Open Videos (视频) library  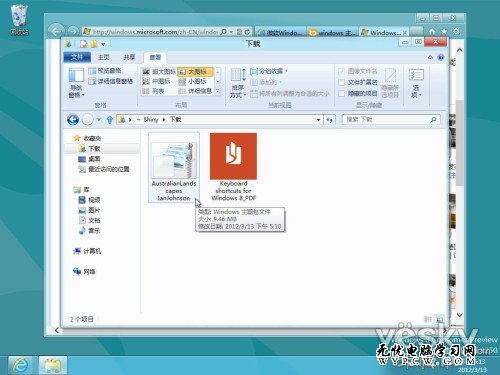point(89,200)
